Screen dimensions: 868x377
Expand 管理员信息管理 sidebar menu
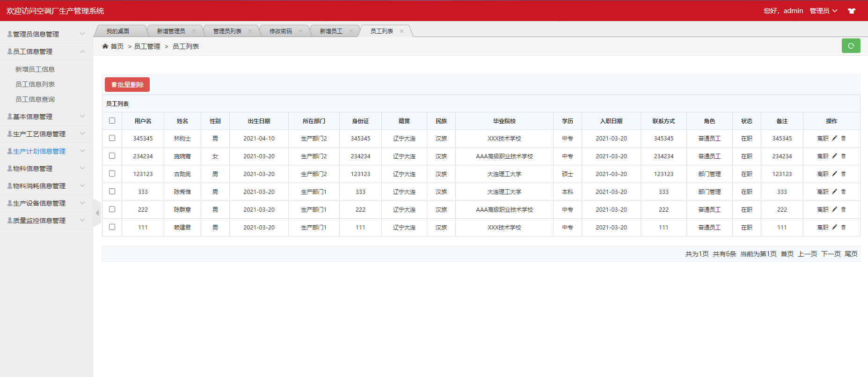pos(46,34)
